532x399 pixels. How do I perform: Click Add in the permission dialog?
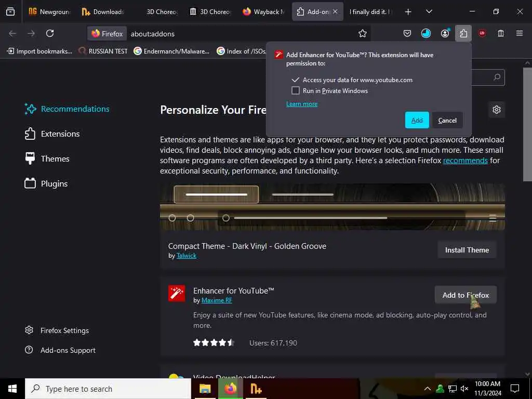tap(417, 120)
